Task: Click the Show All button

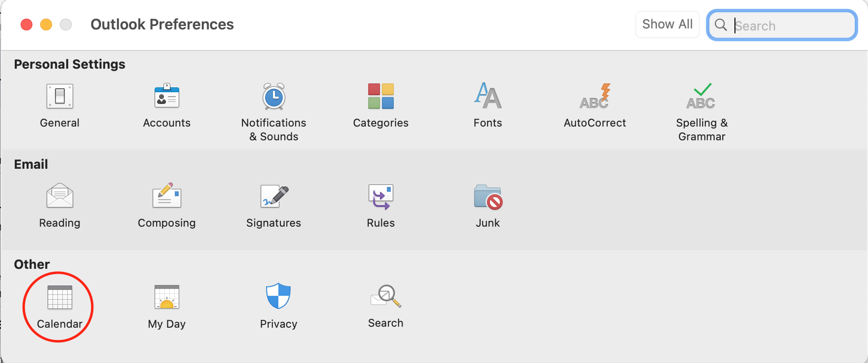Action: [x=668, y=24]
